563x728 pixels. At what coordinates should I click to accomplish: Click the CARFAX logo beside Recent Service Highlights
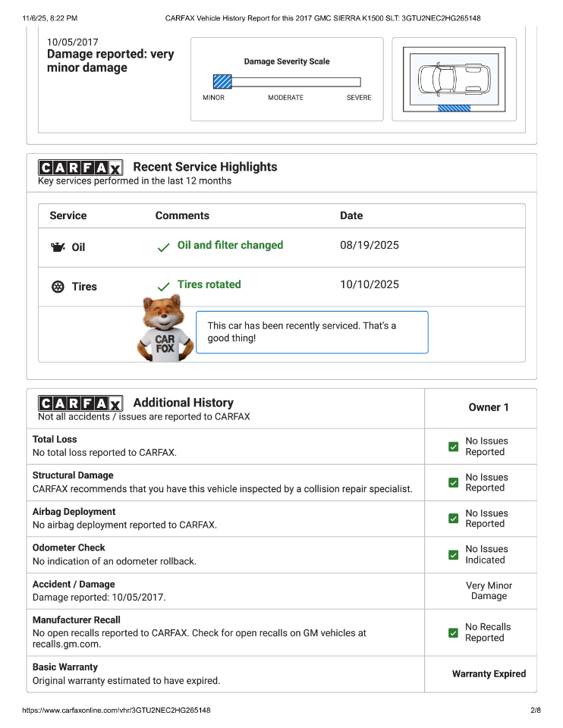80,168
